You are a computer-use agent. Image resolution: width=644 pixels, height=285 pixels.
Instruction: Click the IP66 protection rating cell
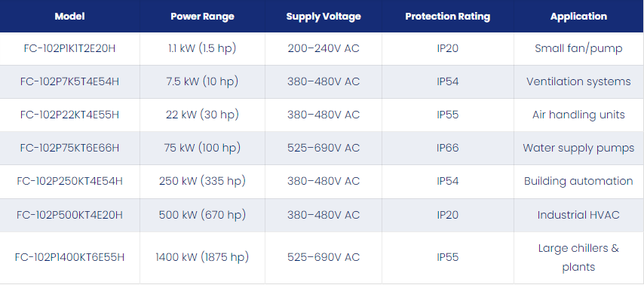coord(448,148)
